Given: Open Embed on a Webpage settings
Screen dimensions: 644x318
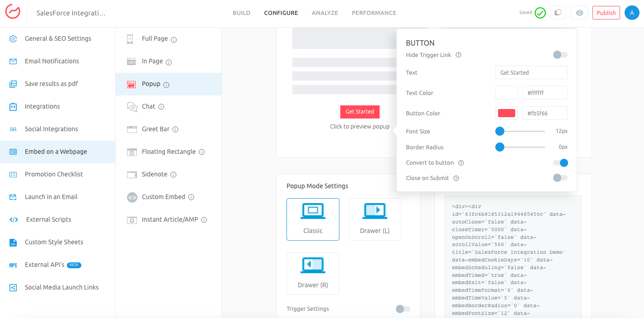Looking at the screenshot, I should pyautogui.click(x=58, y=152).
